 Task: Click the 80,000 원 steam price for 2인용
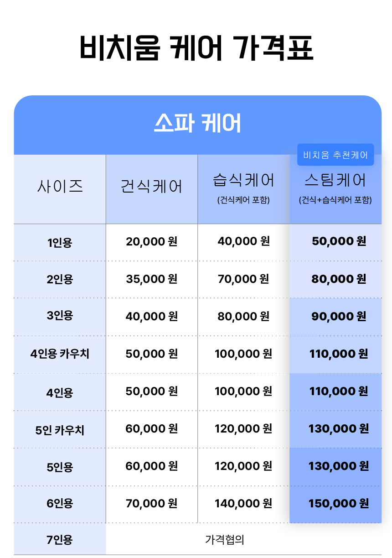pos(339,279)
